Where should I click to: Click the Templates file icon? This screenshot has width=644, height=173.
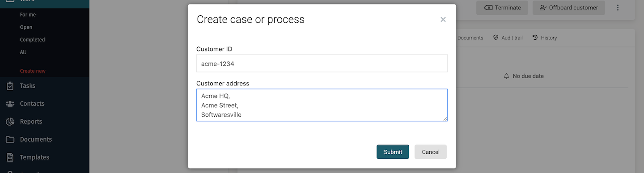(10, 157)
